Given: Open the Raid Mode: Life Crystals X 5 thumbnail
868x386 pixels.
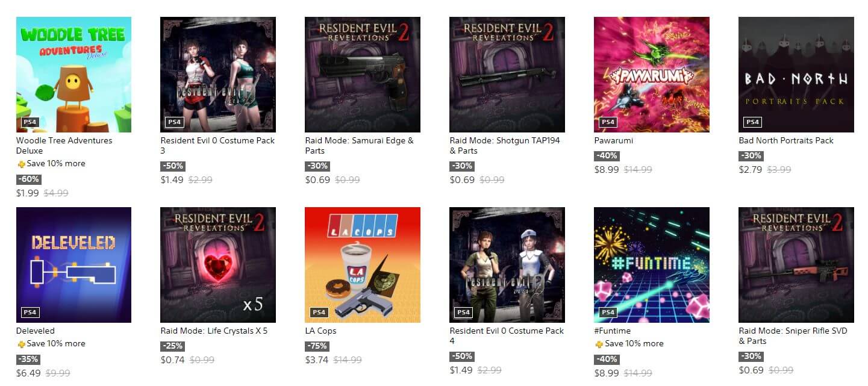Looking at the screenshot, I should pyautogui.click(x=218, y=265).
